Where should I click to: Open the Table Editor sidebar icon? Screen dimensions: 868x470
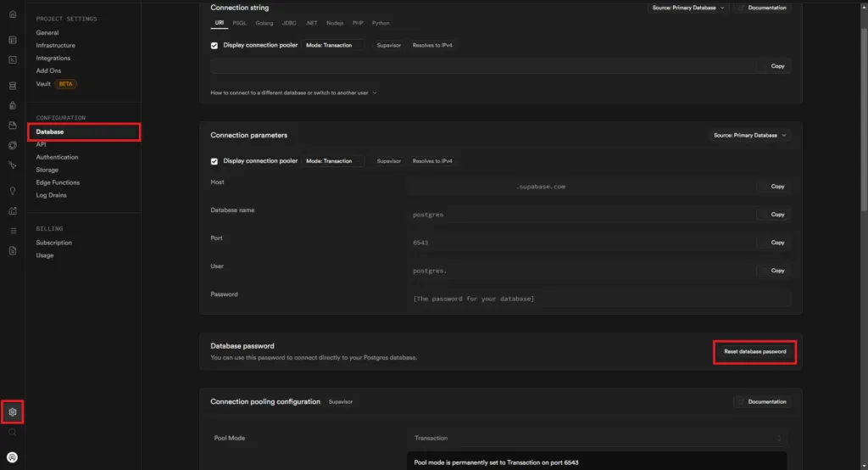[13, 40]
